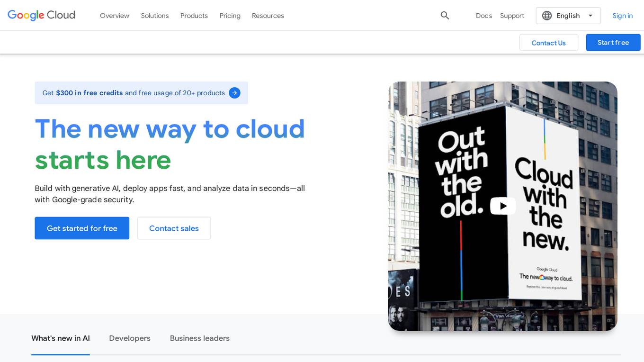Click the billboard video thumbnail image
The image size is (644, 362).
pos(502,206)
